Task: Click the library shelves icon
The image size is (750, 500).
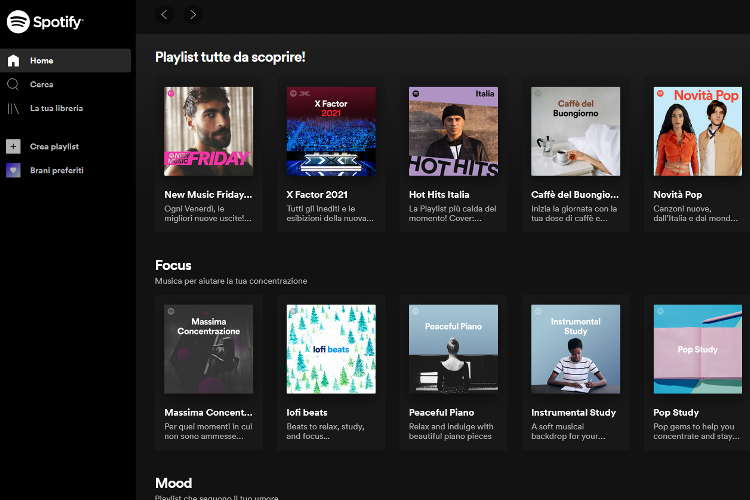Action: (13, 108)
